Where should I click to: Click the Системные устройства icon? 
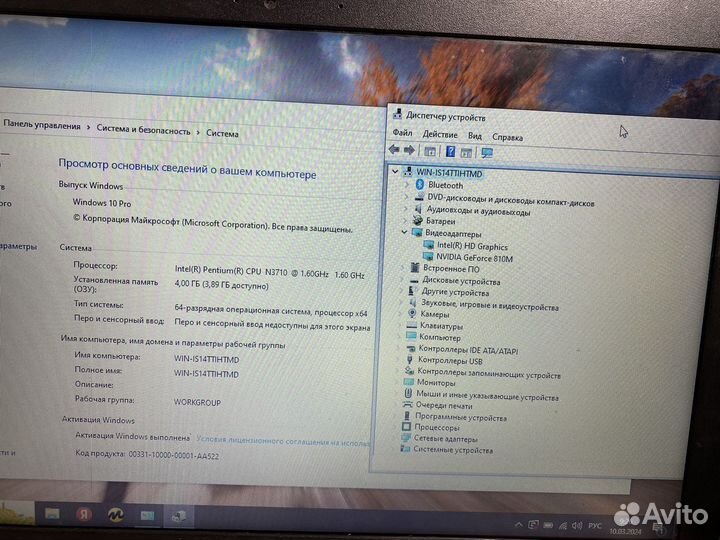(x=405, y=449)
